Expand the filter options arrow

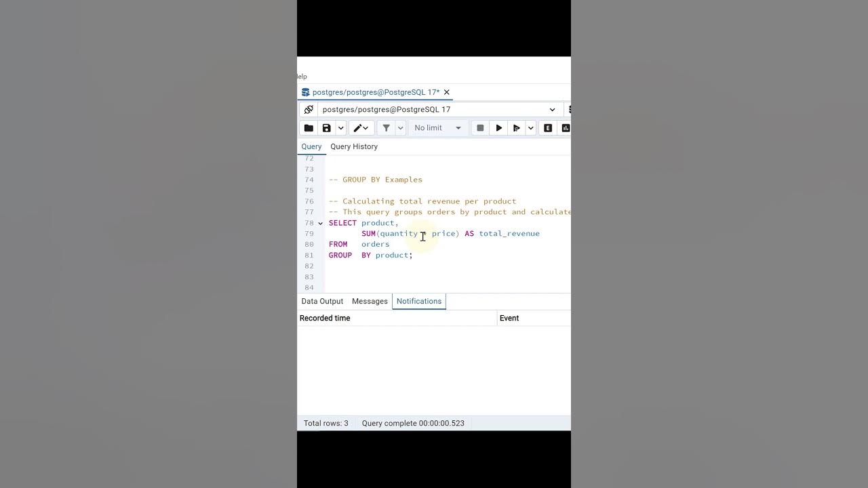point(400,128)
